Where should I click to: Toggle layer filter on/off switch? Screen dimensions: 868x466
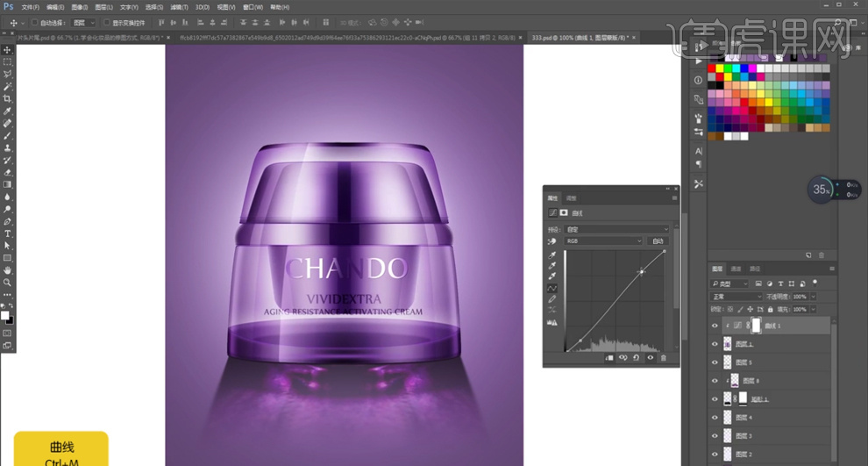point(815,283)
